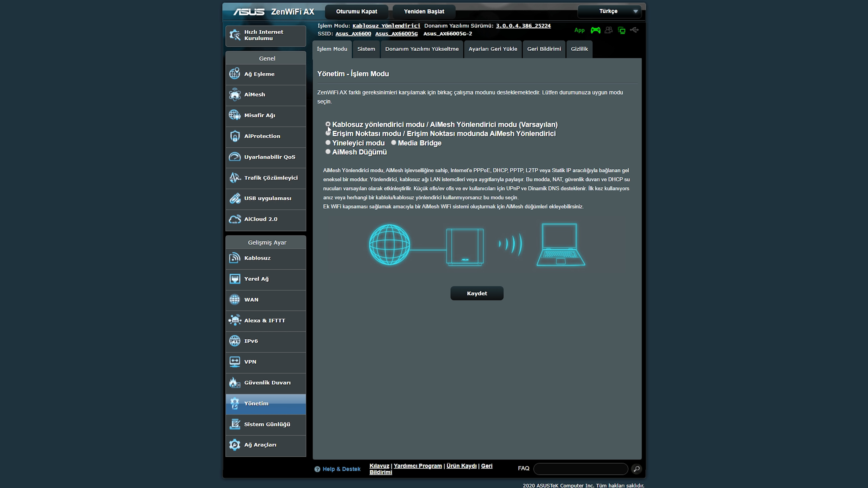Open Ağ Araçları network tools icon
The width and height of the screenshot is (868, 488).
click(235, 445)
